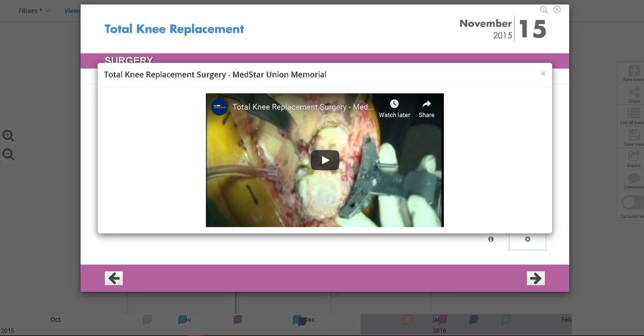The width and height of the screenshot is (644, 336).
Task: Click the magnifier icon in event card header
Action: click(x=544, y=10)
